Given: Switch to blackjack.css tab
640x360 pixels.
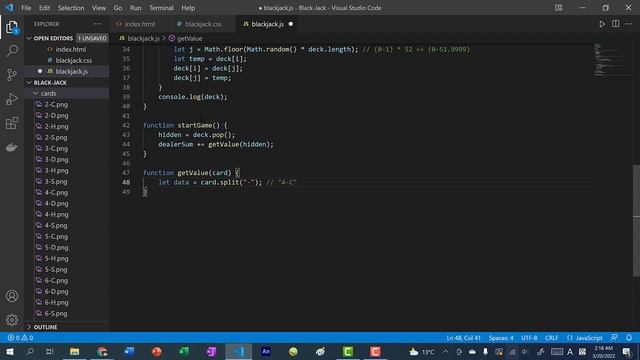Looking at the screenshot, I should point(203,24).
